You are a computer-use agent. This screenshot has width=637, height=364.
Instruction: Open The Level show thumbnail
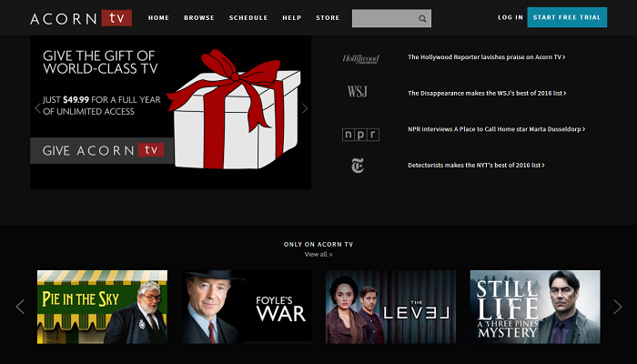pos(390,307)
